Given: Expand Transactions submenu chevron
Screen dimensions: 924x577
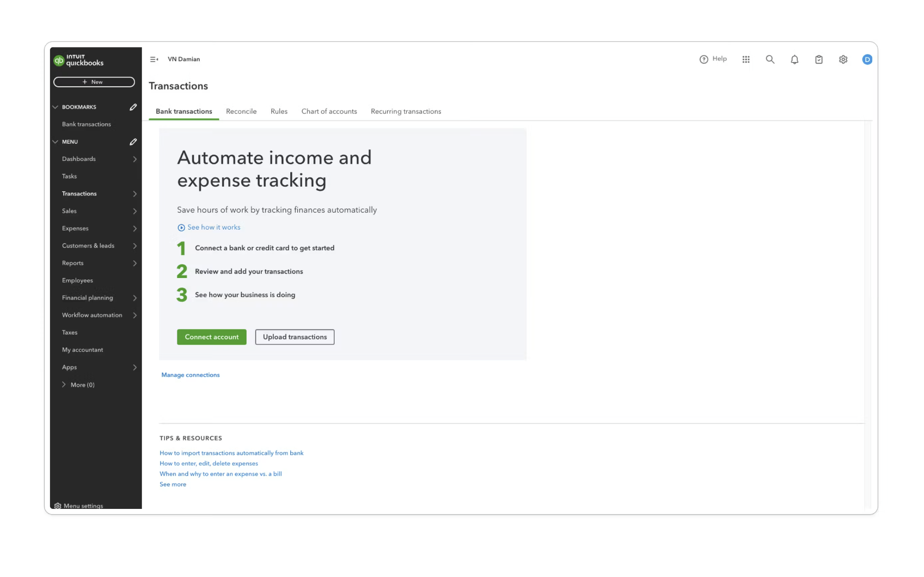Looking at the screenshot, I should (134, 194).
